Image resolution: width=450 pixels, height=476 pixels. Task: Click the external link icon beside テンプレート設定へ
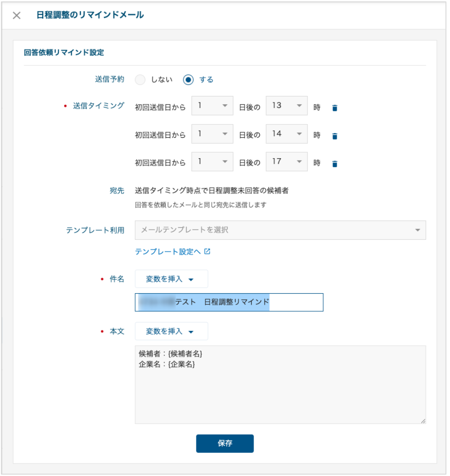[208, 251]
